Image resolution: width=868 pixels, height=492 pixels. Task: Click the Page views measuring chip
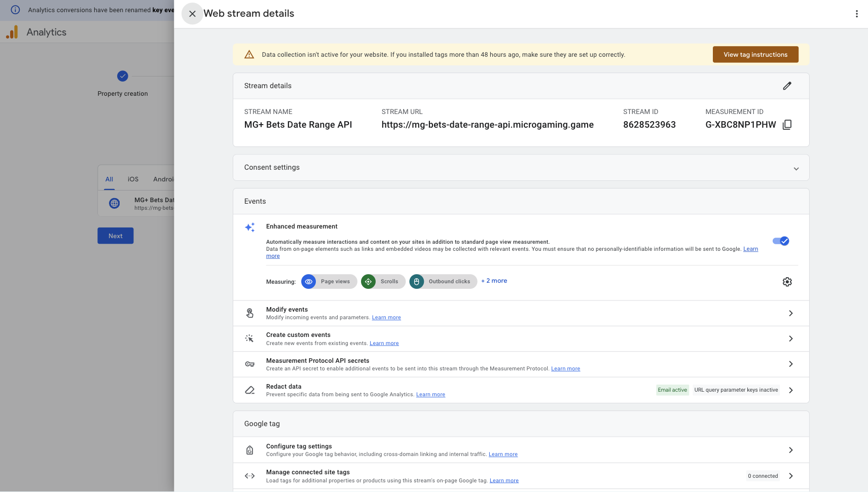(329, 282)
